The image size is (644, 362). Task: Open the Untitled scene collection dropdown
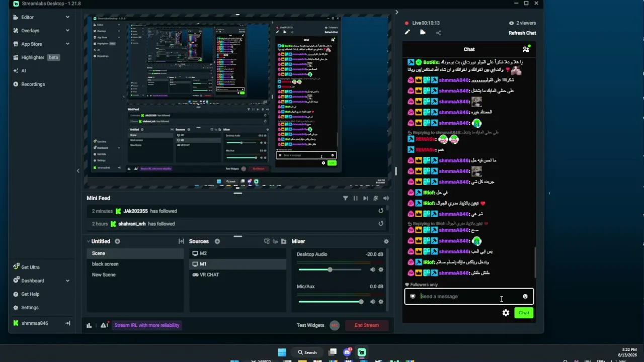[98, 241]
